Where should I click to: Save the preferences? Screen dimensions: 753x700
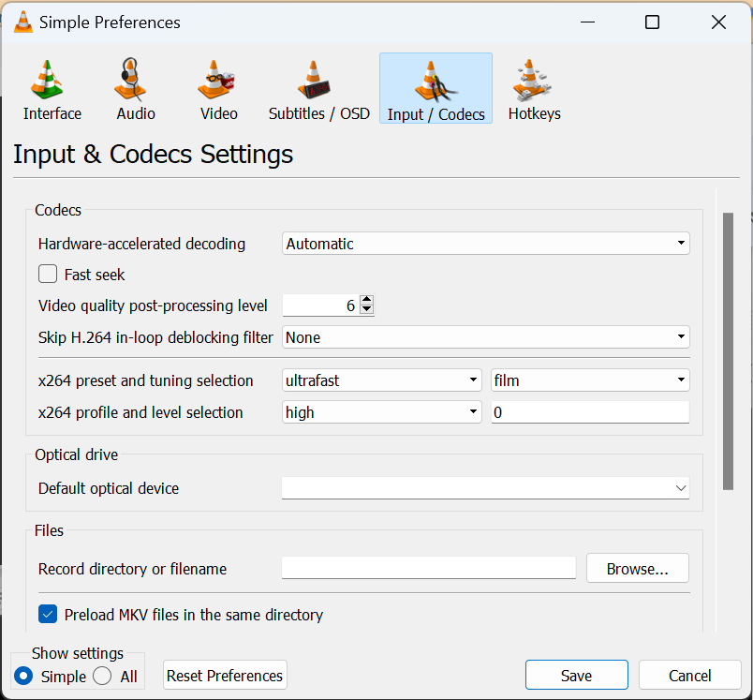click(576, 675)
